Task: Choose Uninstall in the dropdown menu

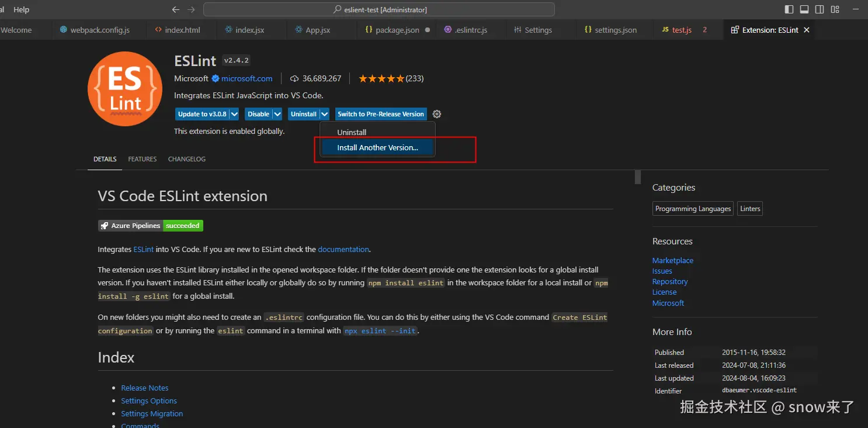Action: point(377,133)
